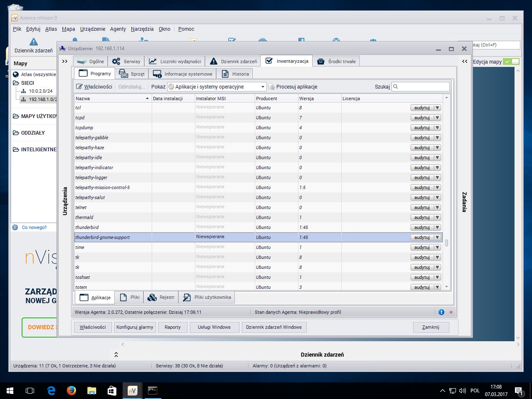Click the red record icon in status bar
Viewport: 532px width, 399px height.
tap(451, 312)
